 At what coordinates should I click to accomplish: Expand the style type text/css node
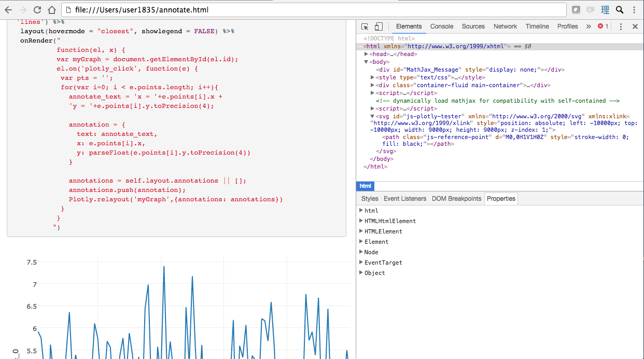(373, 77)
